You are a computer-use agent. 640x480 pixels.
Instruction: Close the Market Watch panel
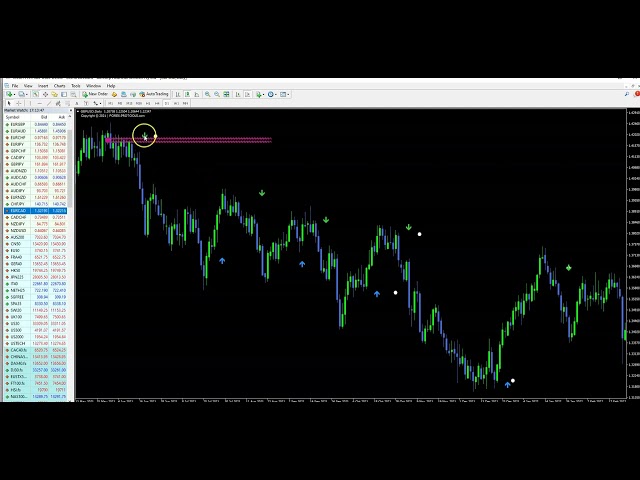coord(72,110)
